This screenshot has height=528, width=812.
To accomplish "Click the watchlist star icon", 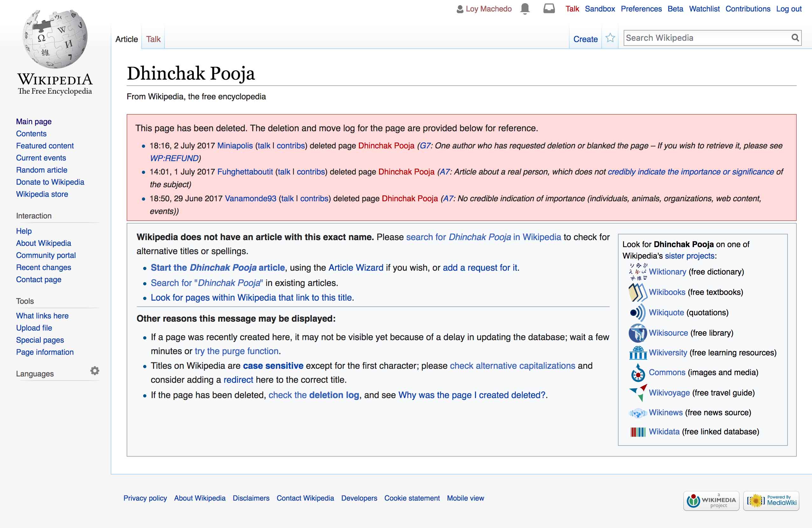I will [x=610, y=38].
